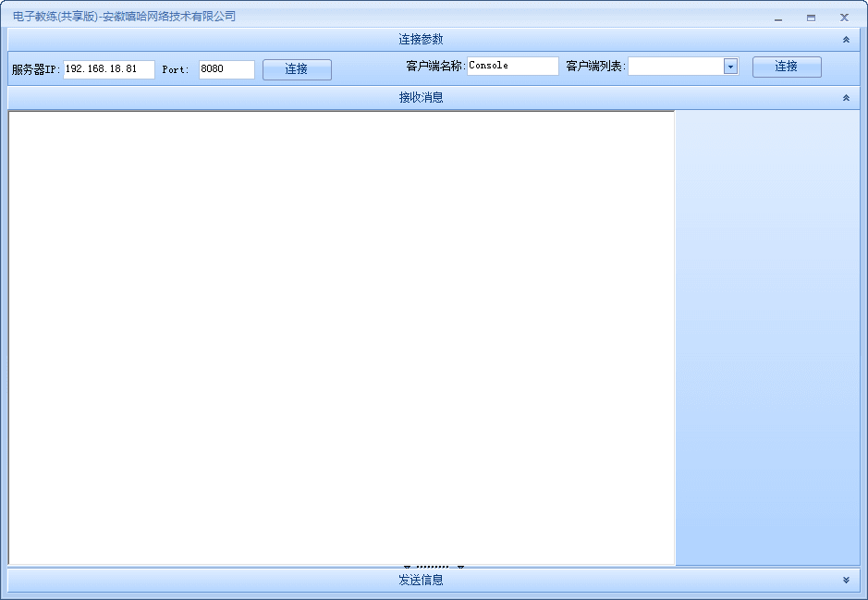Click inside the white received messages area
868x600 pixels.
pyautogui.click(x=341, y=337)
